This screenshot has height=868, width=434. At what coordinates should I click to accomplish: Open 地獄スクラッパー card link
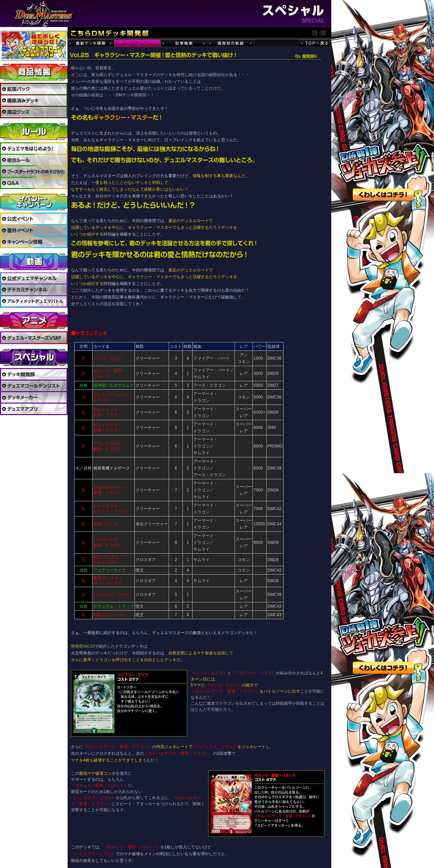tap(110, 615)
